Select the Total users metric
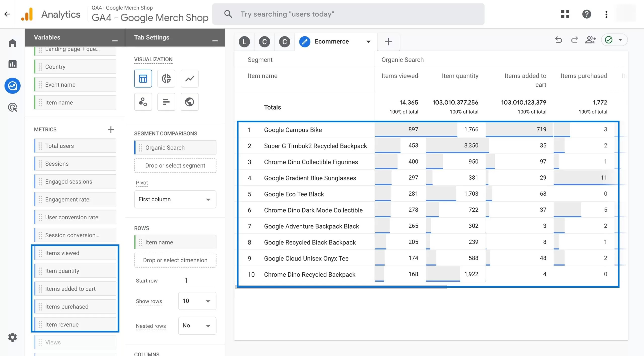Image resolution: width=644 pixels, height=356 pixels. point(75,146)
